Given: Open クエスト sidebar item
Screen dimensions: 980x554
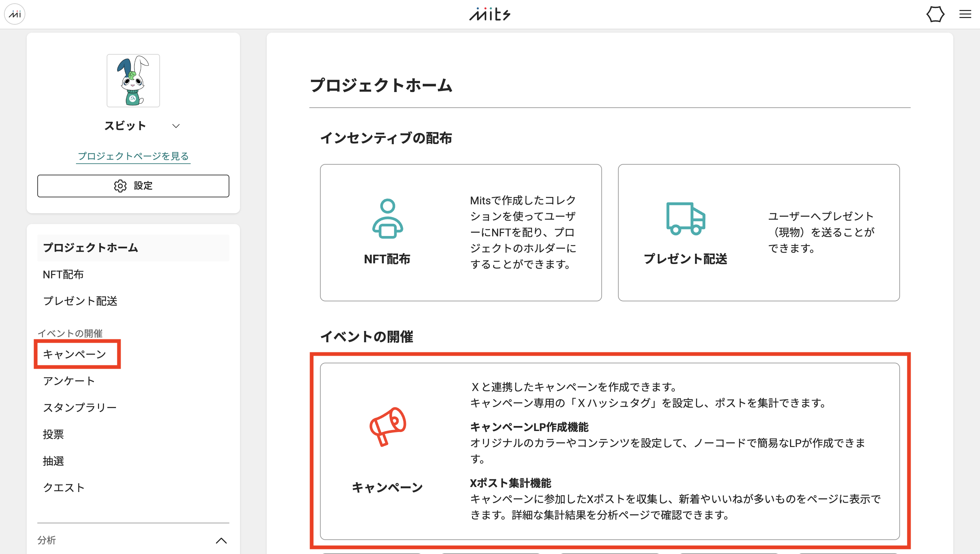Looking at the screenshot, I should (64, 487).
